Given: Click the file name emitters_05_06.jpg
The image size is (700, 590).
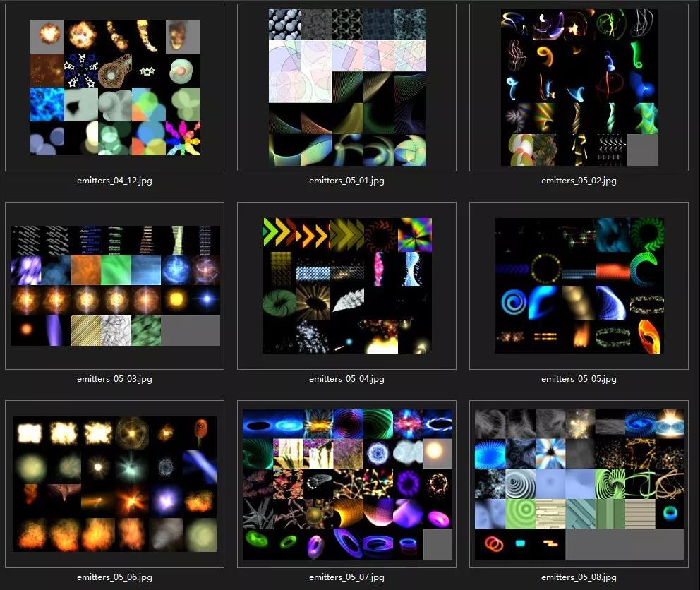Looking at the screenshot, I should coord(115,577).
